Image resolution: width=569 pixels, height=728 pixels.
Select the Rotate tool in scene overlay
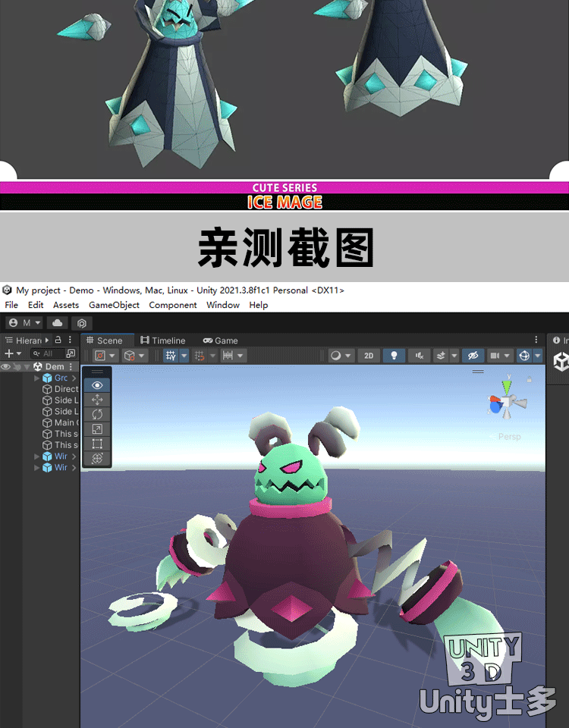[x=97, y=414]
